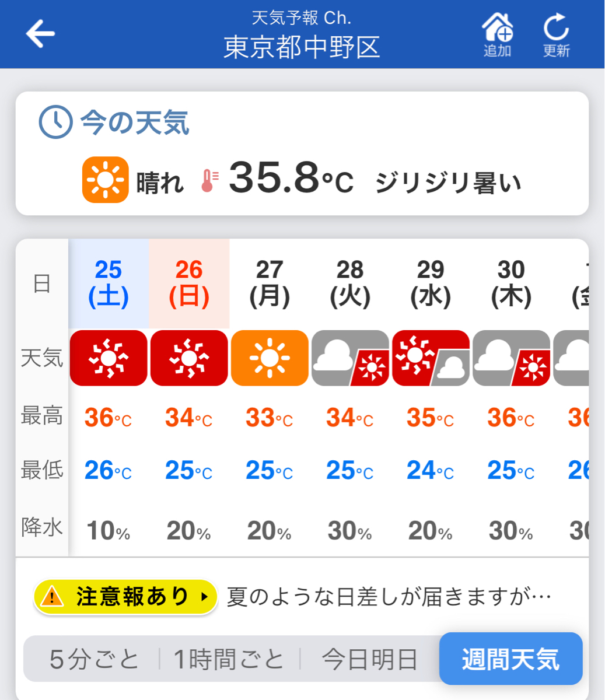
Task: Tap the orange sunny icon next to 晴れ
Action: click(x=105, y=180)
